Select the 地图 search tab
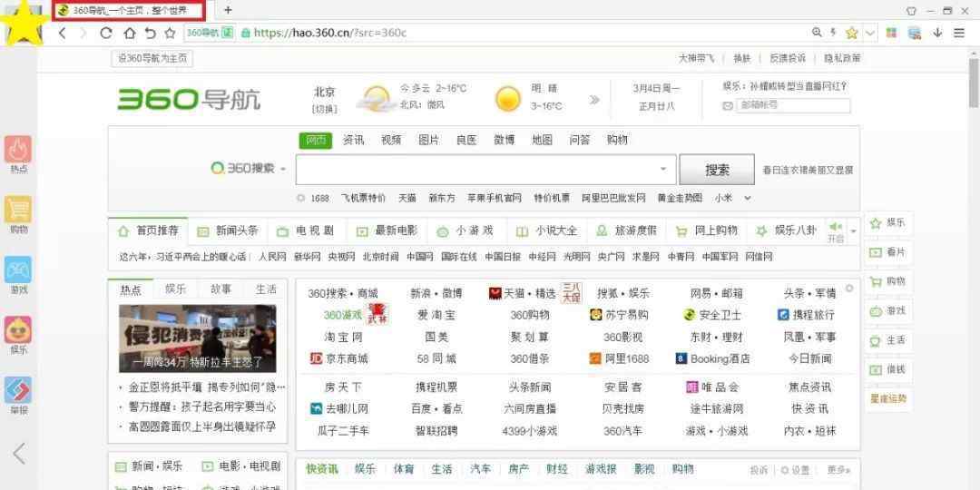980x490 pixels. tap(542, 141)
